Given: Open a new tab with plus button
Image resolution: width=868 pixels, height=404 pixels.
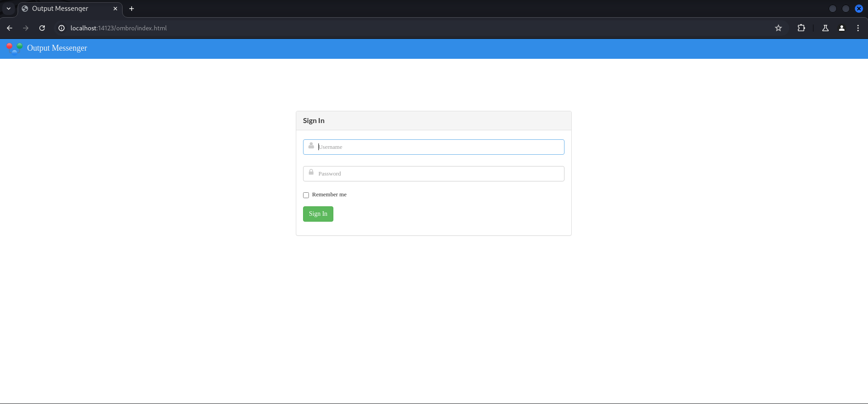Looking at the screenshot, I should [132, 9].
